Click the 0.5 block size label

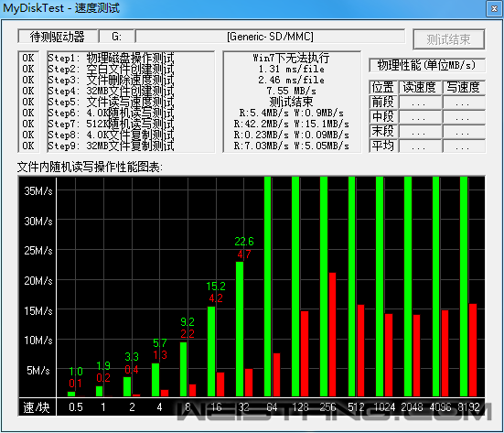76,407
